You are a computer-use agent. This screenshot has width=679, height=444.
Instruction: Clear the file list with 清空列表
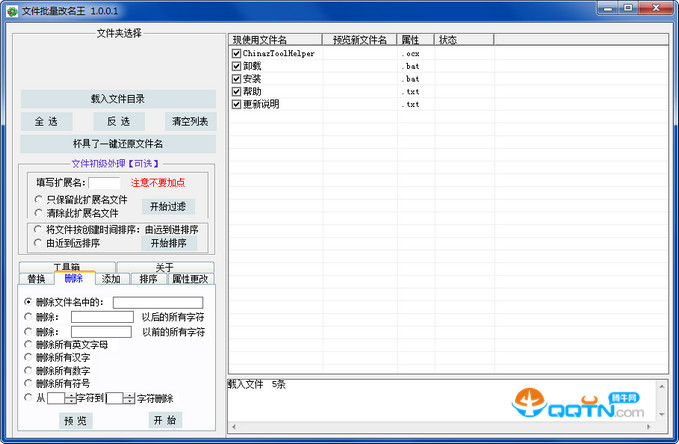(190, 121)
